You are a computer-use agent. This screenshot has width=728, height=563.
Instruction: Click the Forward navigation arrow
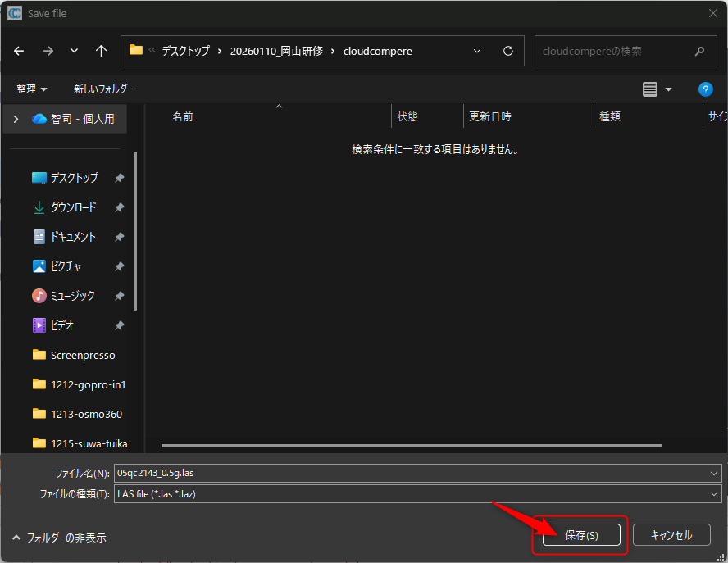click(x=48, y=51)
